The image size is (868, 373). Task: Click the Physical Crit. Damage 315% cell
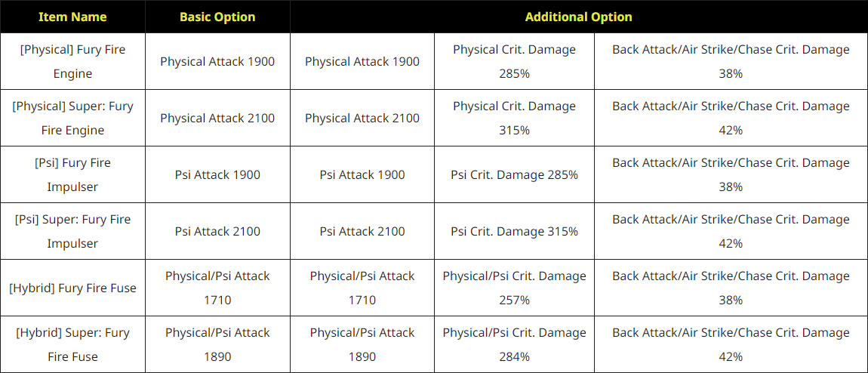514,118
